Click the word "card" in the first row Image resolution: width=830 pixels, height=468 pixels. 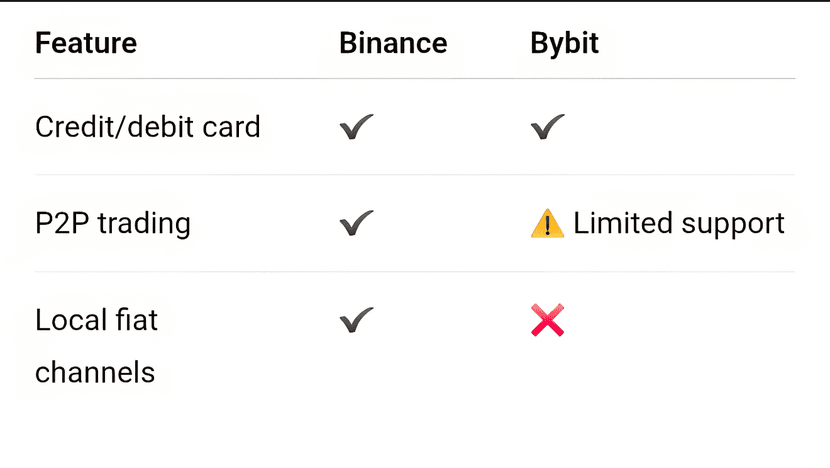232,127
